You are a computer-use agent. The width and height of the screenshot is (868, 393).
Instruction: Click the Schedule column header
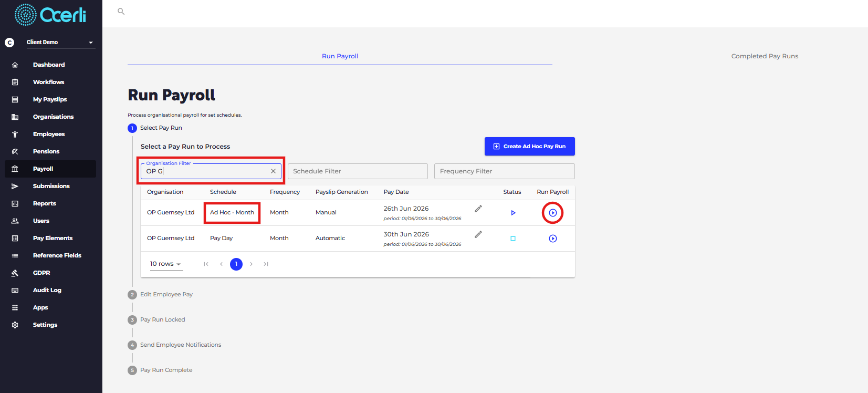point(223,192)
